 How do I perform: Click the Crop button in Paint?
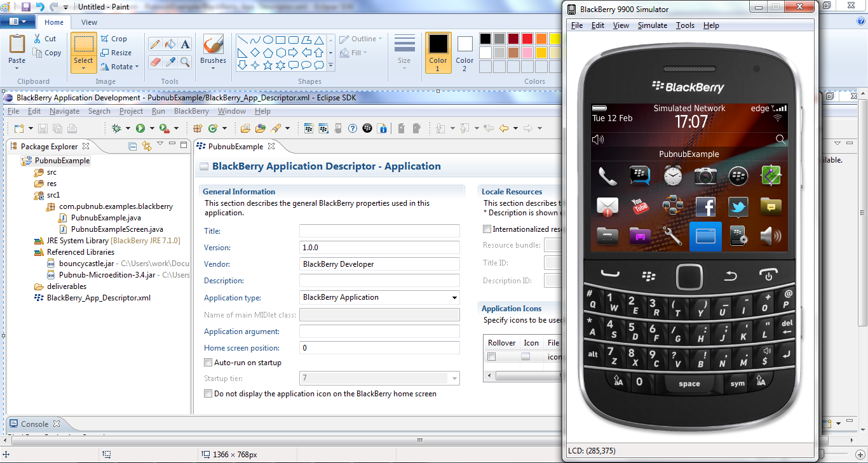click(113, 39)
